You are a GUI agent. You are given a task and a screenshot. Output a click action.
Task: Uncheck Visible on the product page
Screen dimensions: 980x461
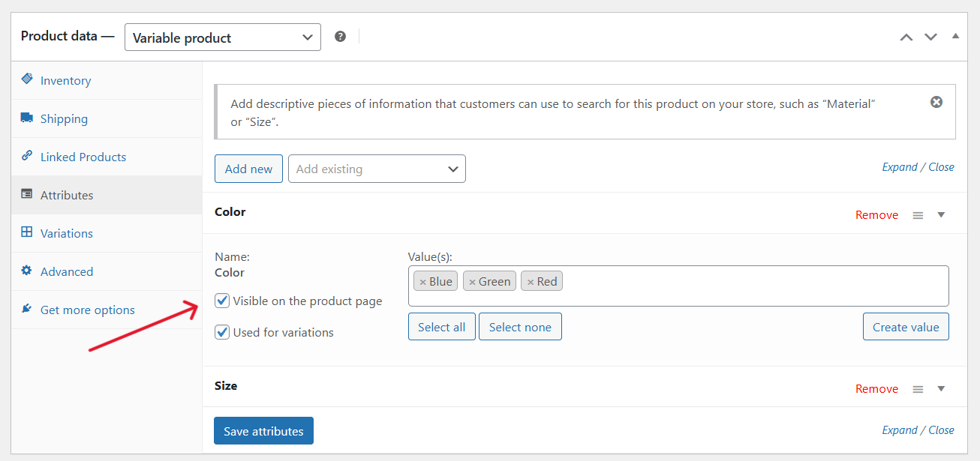pos(222,300)
